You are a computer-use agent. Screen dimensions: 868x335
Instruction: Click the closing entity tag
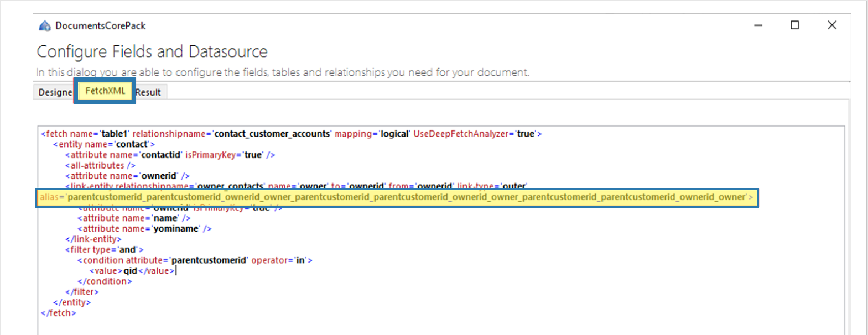pyautogui.click(x=72, y=302)
